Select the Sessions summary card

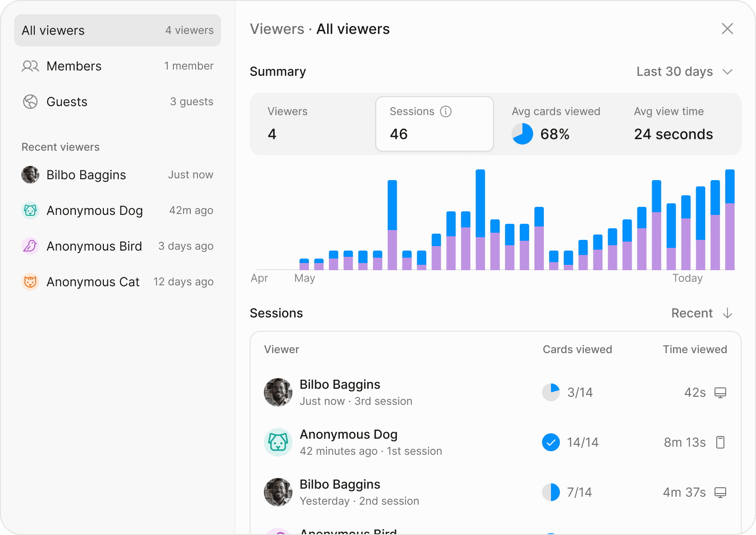click(x=435, y=124)
